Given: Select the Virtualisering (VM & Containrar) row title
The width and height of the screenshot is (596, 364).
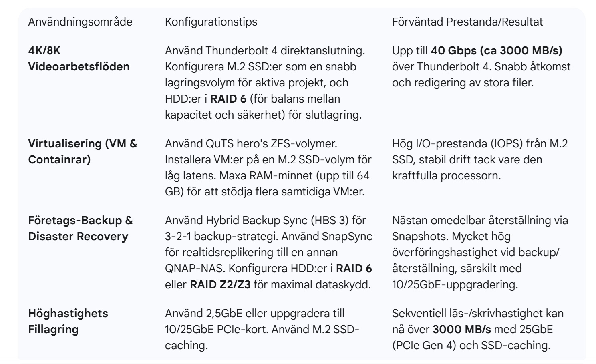Looking at the screenshot, I should (83, 151).
